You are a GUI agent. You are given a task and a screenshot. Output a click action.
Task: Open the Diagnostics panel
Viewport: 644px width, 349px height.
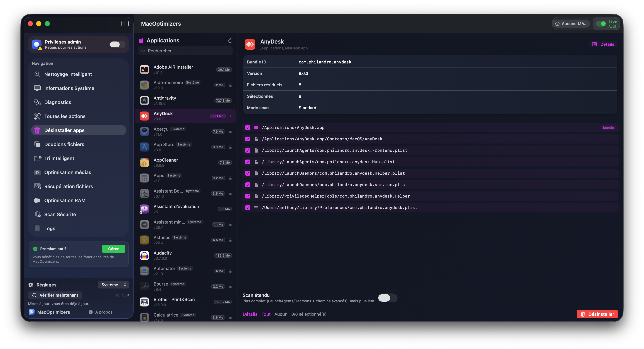point(57,102)
